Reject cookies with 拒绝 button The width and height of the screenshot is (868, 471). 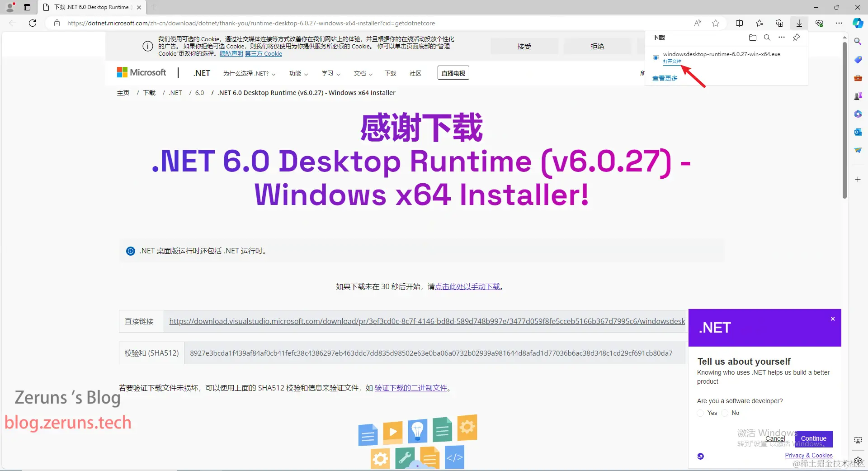597,46
